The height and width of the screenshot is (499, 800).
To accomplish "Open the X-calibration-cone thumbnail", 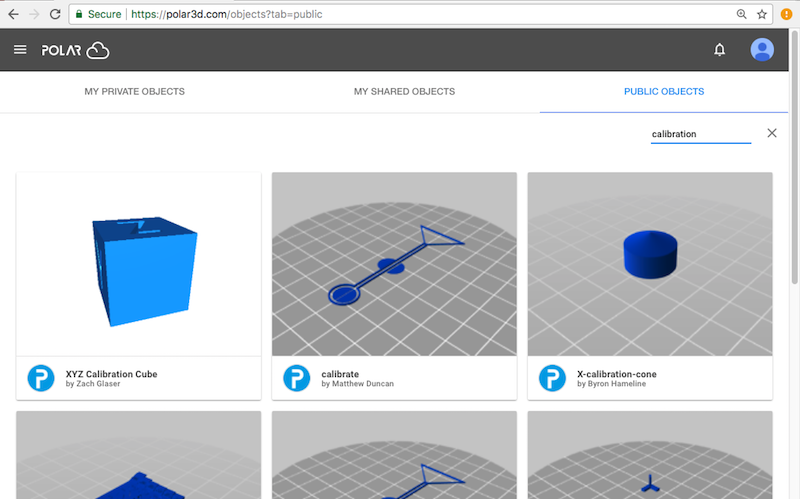I will (650, 264).
